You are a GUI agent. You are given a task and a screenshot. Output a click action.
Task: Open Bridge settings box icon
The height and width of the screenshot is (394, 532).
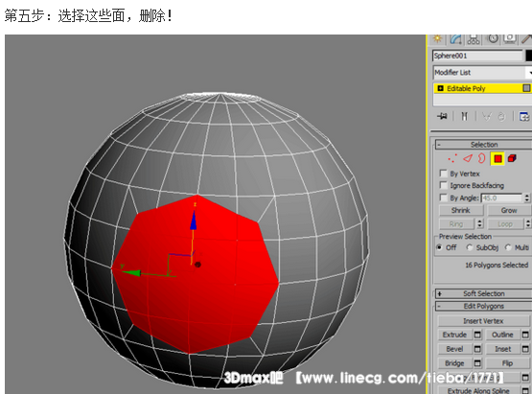coord(477,363)
